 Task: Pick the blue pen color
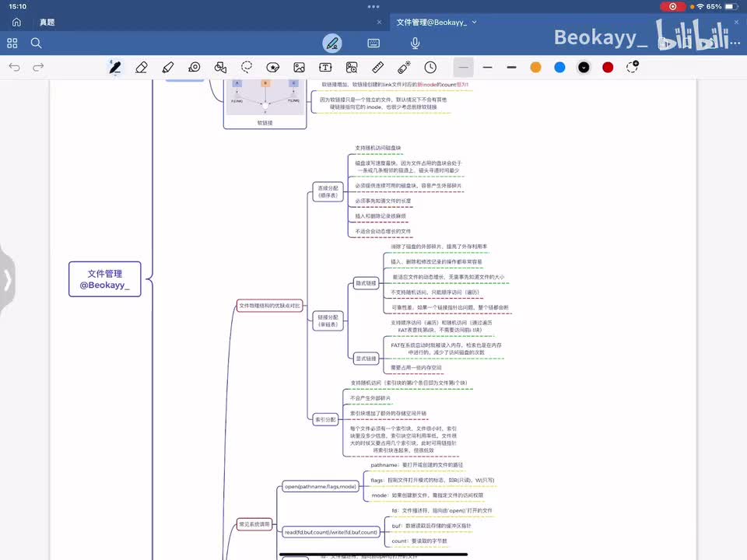point(559,67)
